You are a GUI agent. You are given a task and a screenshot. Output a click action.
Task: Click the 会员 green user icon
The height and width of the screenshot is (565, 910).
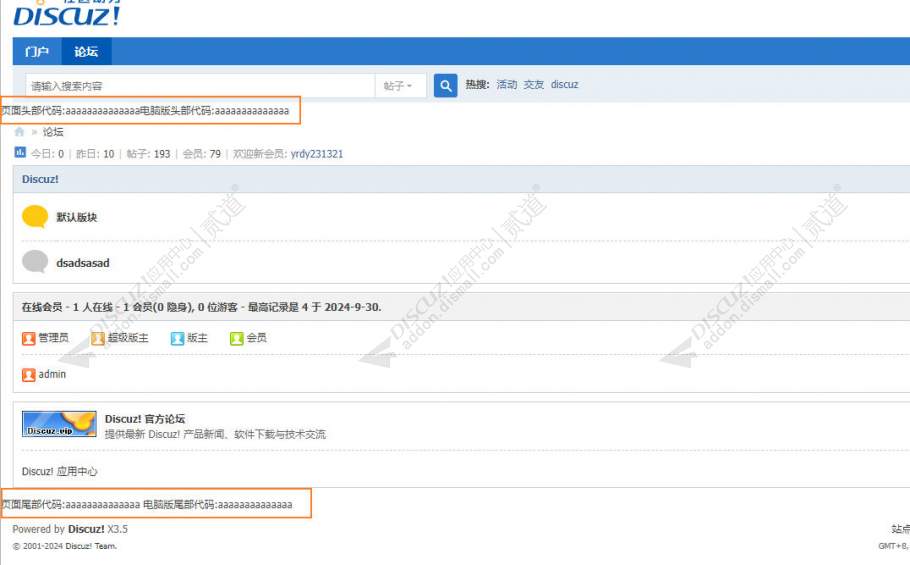[236, 338]
